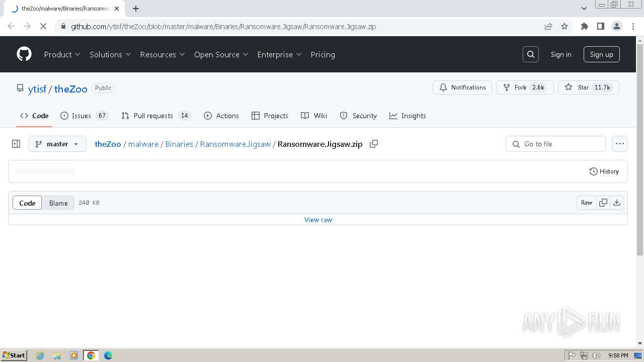Click the Sign in link
Screen dimensions: 644x362
tap(561, 54)
